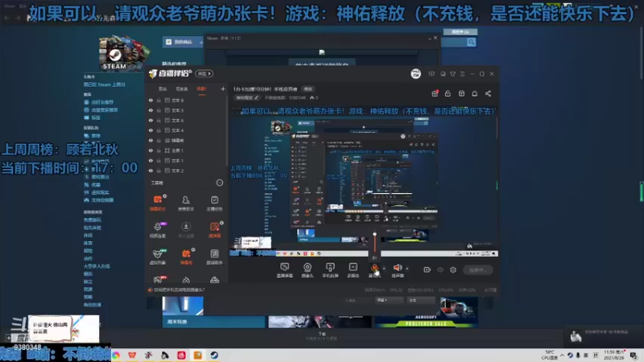Toggle visibility of the 文本 4 layer

pos(151,130)
